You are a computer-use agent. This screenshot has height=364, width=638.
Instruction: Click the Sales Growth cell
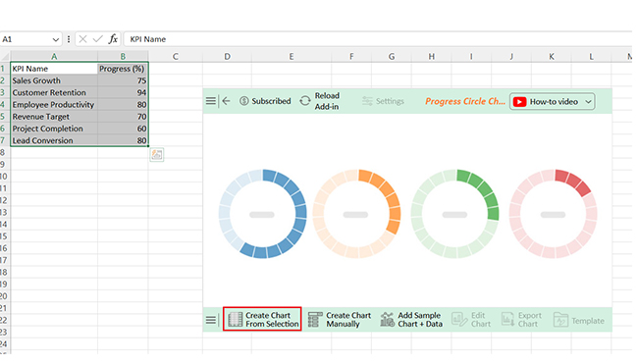(54, 80)
